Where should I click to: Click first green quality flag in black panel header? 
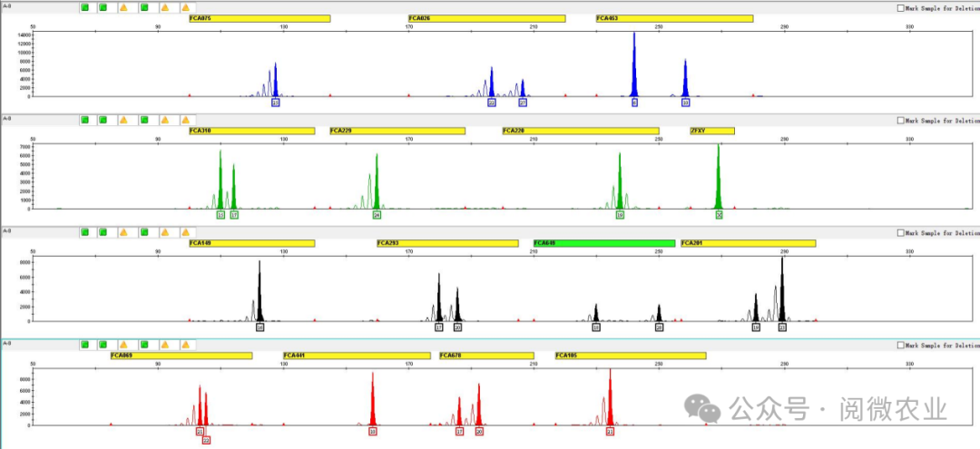coord(85,232)
